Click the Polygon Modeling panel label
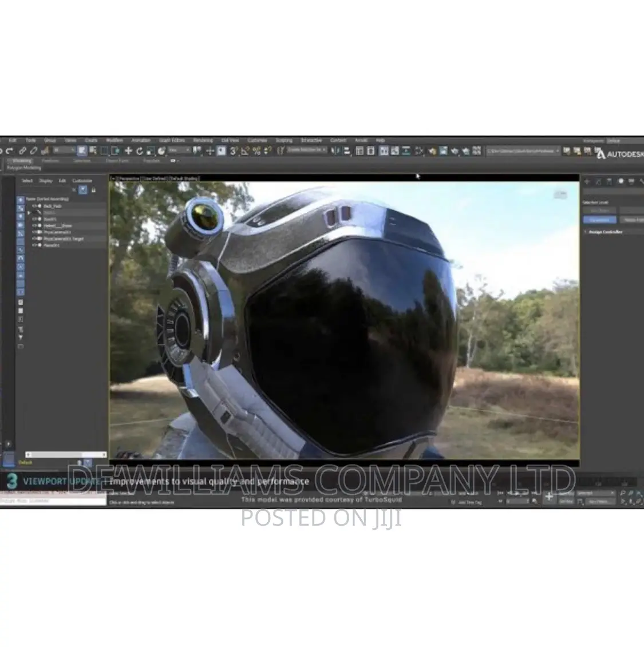Viewport: 644px width, 647px height. [x=24, y=168]
